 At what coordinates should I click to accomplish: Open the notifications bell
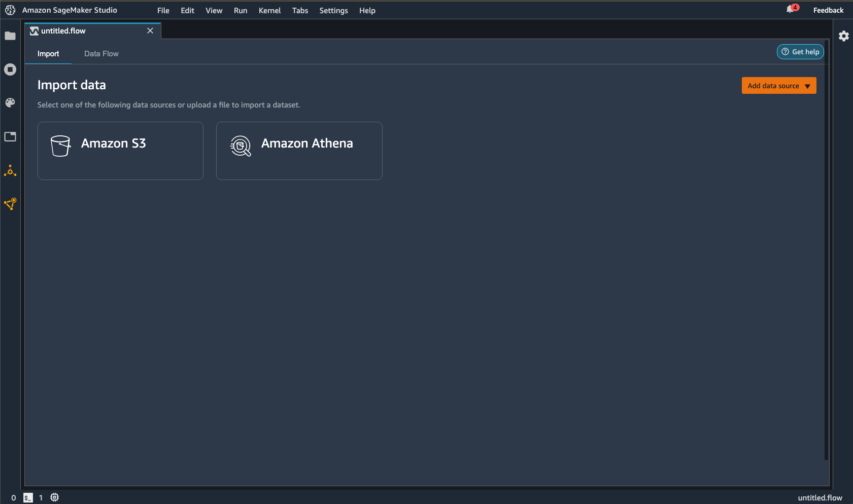coord(790,10)
